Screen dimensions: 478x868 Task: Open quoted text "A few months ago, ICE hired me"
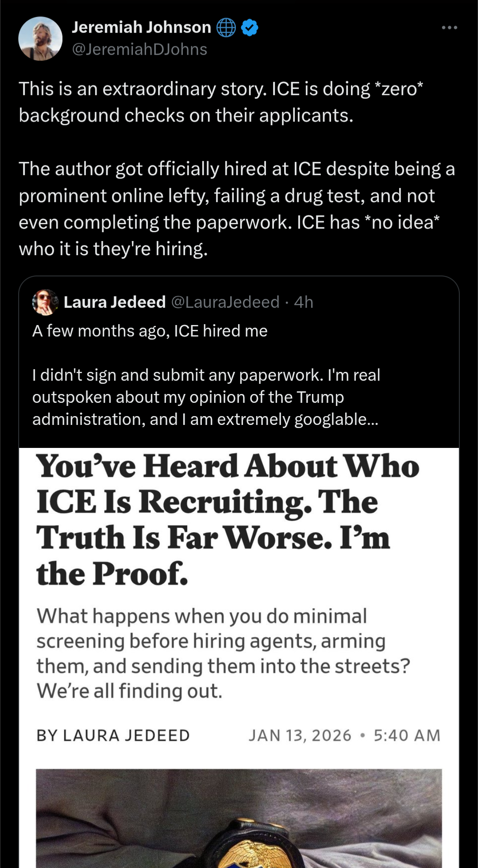pos(150,331)
